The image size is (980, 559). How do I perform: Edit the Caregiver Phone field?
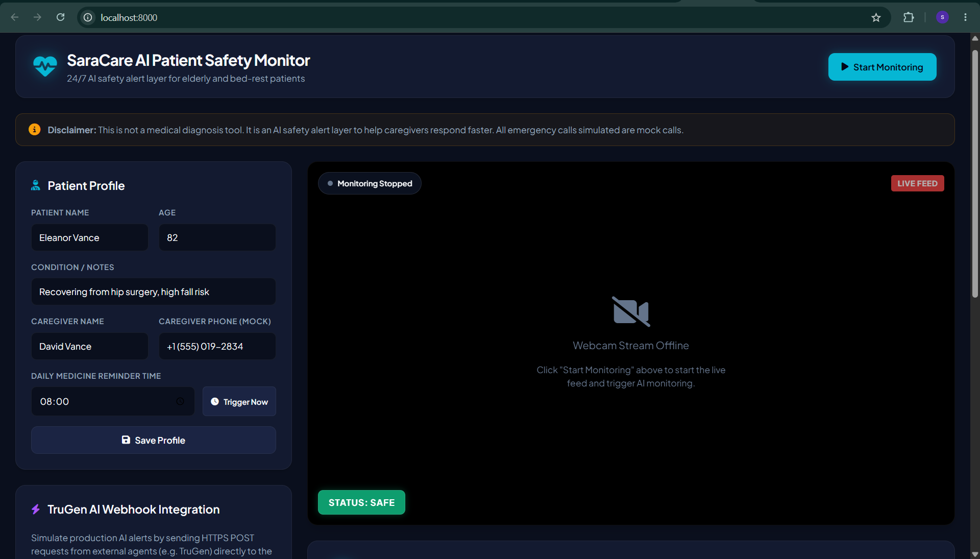[x=217, y=346]
